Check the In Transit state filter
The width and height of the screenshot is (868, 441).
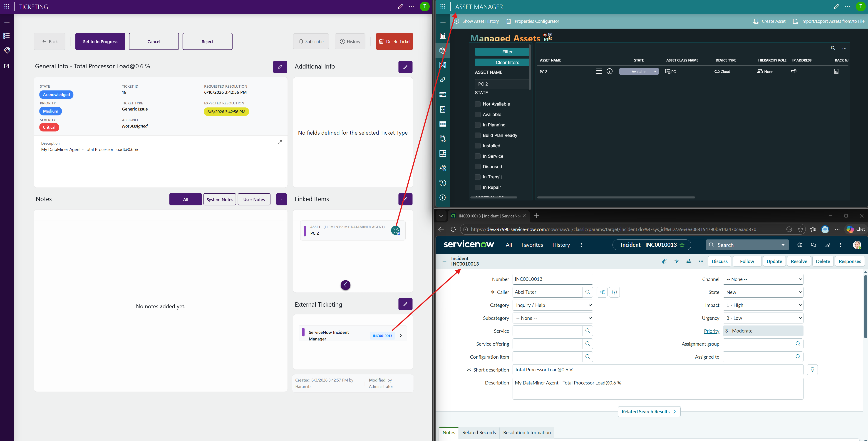pyautogui.click(x=477, y=177)
